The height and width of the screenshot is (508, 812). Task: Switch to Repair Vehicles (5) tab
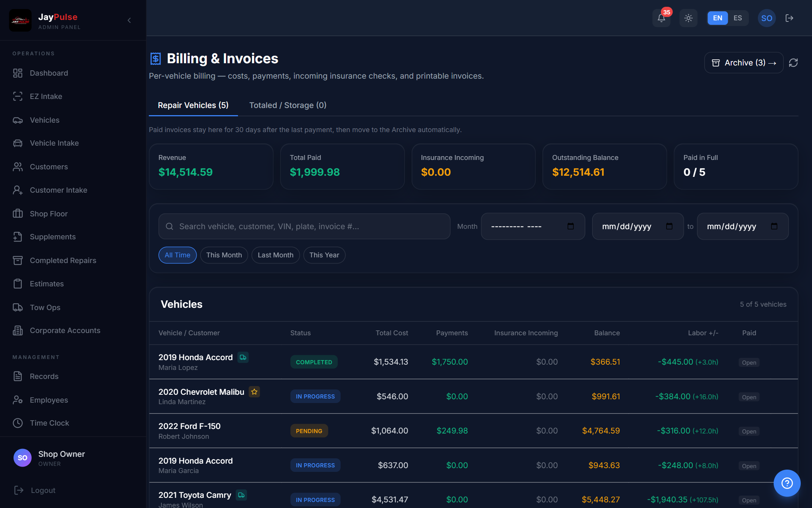[193, 105]
